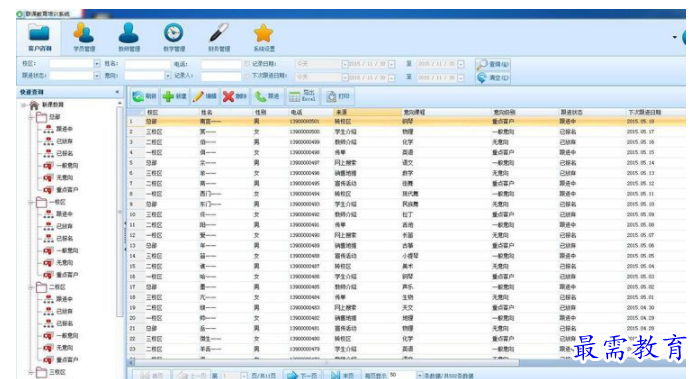Select 已报名 under 总部
695x379 pixels.
pyautogui.click(x=58, y=153)
